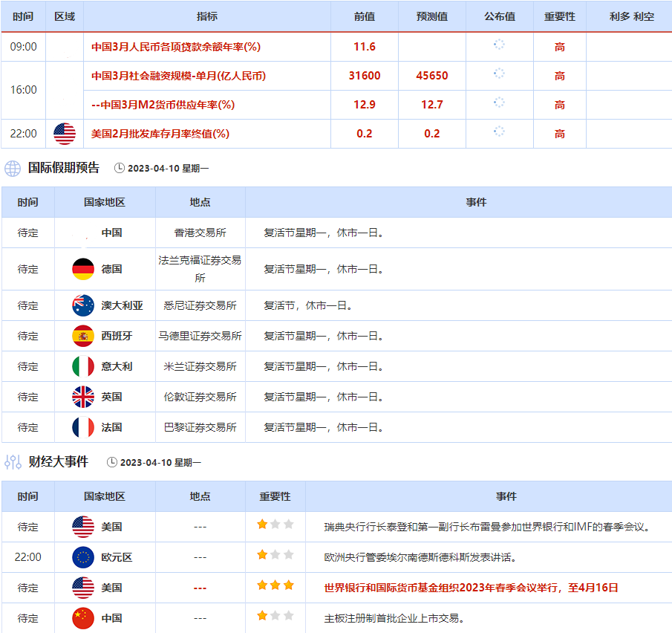Click the China flag in the 财经大事件 table
The width and height of the screenshot is (672, 633).
tap(83, 618)
